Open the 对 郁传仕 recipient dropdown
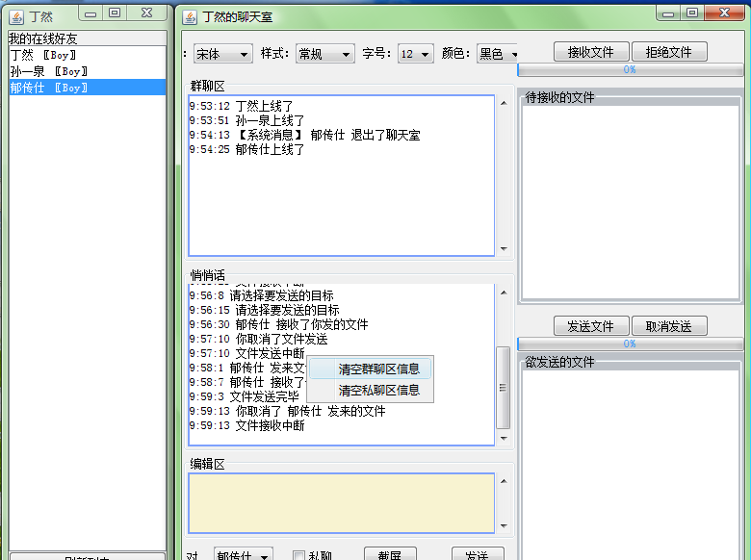This screenshot has width=751, height=560. tap(244, 554)
